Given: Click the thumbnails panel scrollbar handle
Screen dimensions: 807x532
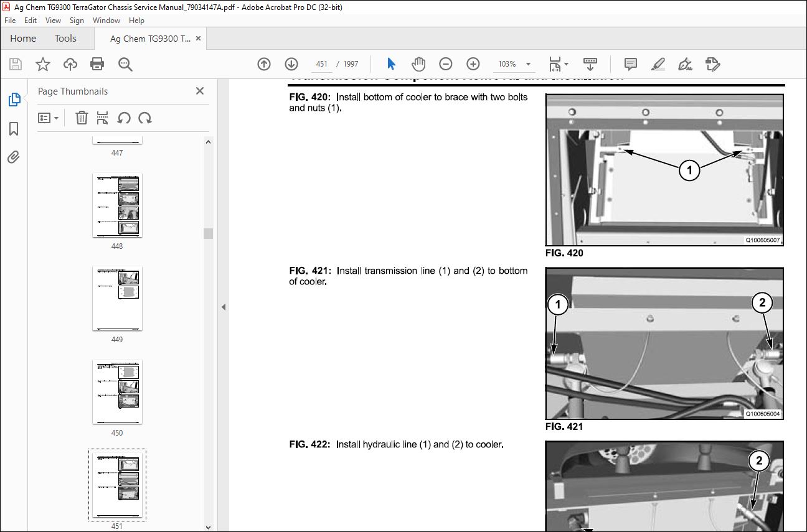Looking at the screenshot, I should click(x=209, y=233).
